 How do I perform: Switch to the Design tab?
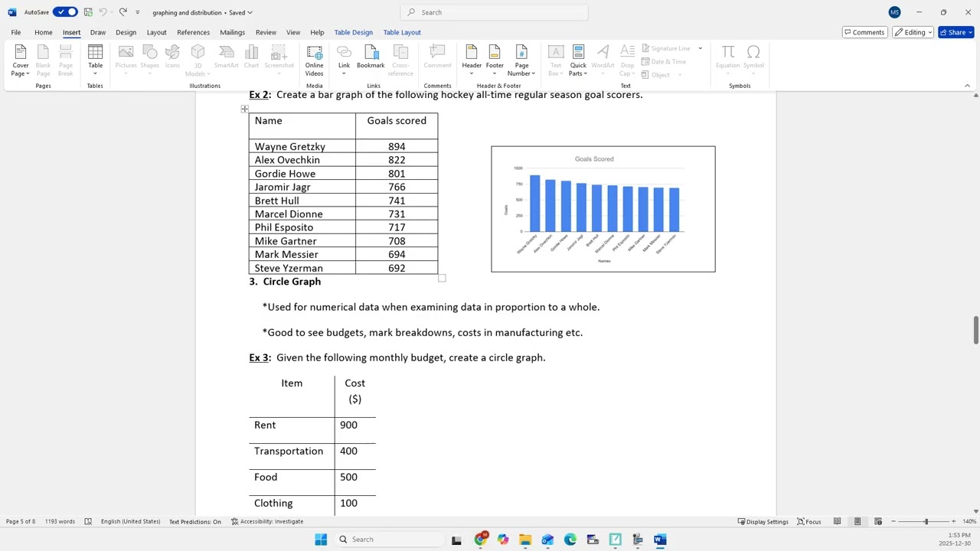click(126, 32)
